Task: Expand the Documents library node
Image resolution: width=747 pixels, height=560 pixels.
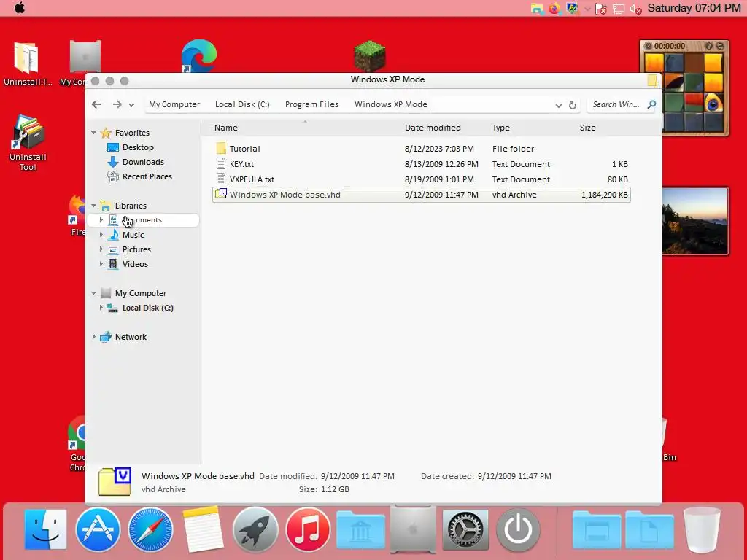Action: click(101, 219)
